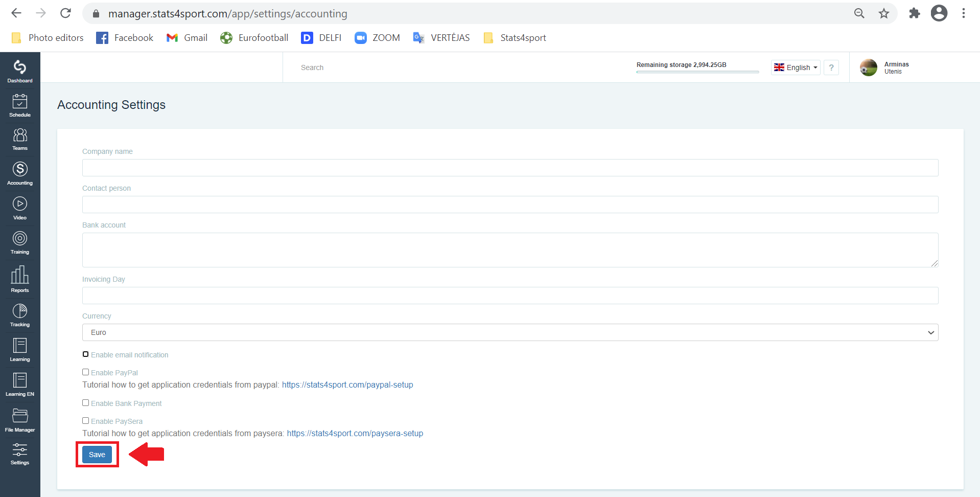Open the Facebook bookmark
The width and height of the screenshot is (980, 497).
125,38
